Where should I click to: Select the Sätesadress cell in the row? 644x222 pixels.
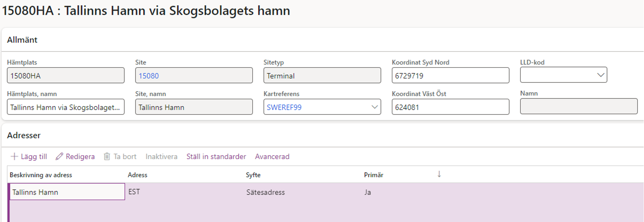point(265,192)
